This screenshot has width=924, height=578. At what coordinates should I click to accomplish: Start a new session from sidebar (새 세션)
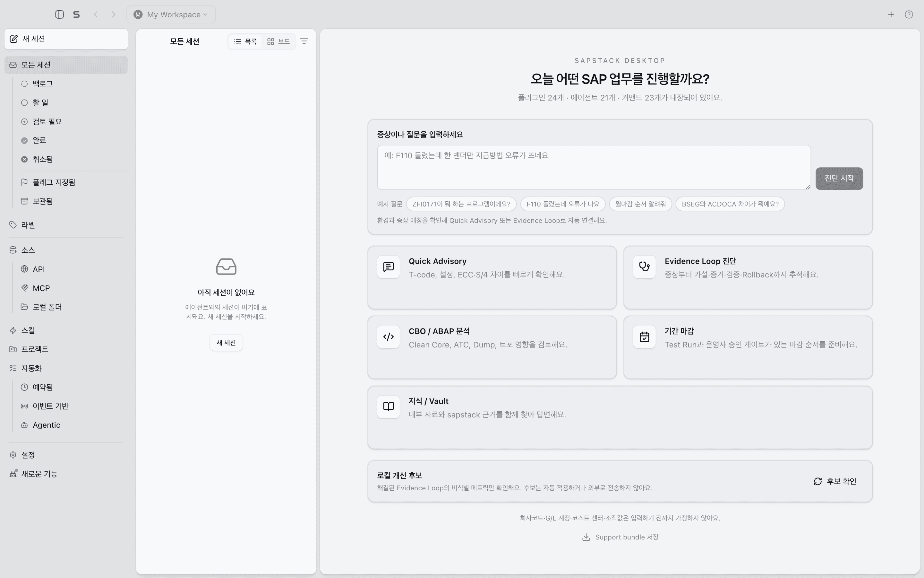coord(66,39)
